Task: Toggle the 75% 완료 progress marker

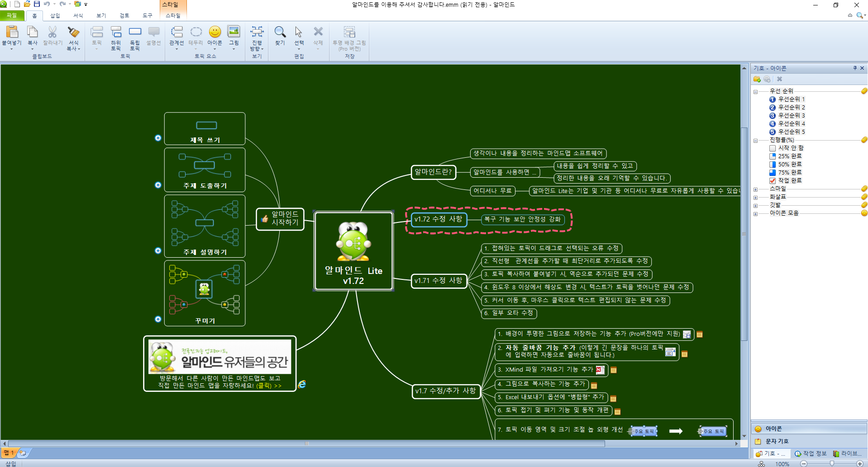Action: 773,173
